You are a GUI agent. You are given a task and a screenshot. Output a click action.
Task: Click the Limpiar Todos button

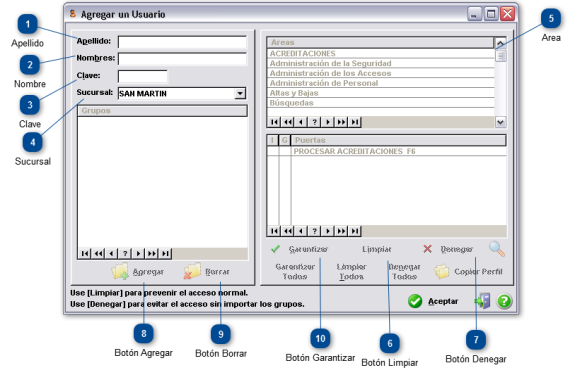coord(351,272)
